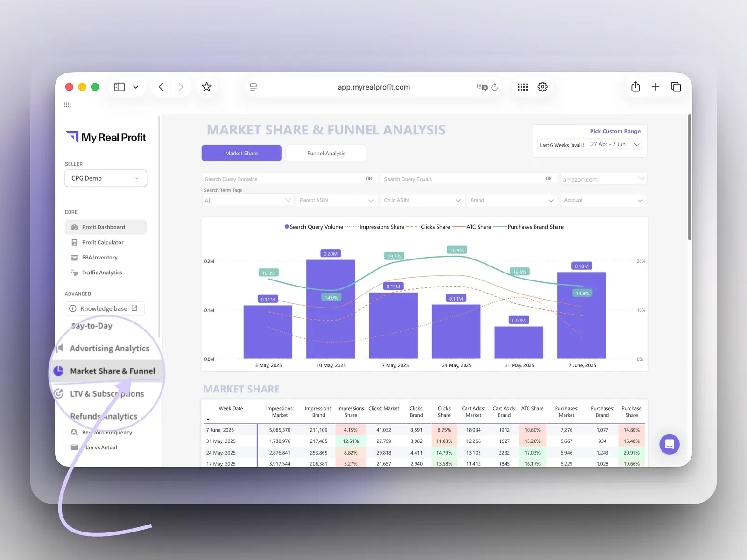Toggle ATC Share legend entry
747x560 pixels.
pos(472,227)
